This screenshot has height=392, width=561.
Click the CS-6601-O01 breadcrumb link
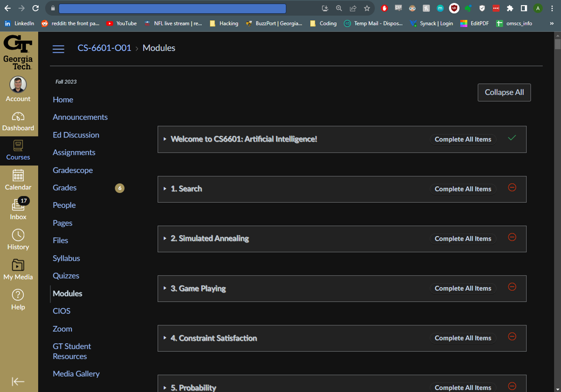click(x=104, y=48)
